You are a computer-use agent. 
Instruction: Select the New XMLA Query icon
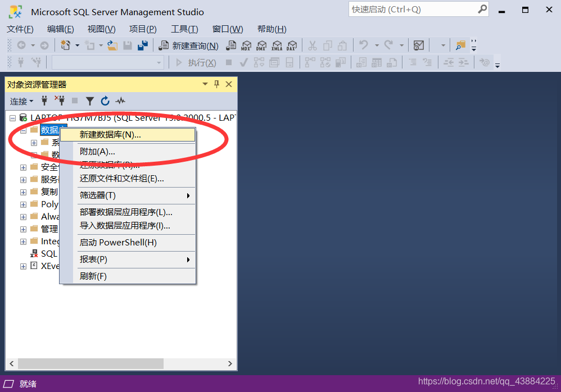277,45
